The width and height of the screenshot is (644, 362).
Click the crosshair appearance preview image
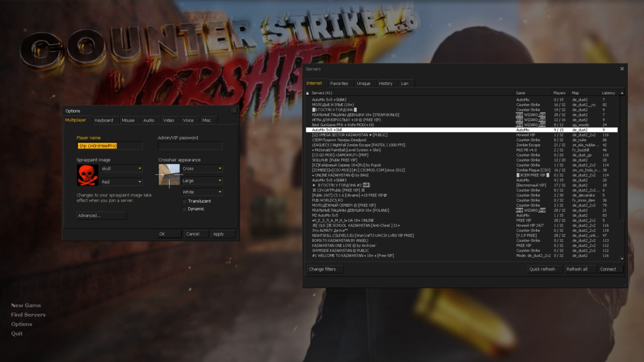[x=169, y=174]
